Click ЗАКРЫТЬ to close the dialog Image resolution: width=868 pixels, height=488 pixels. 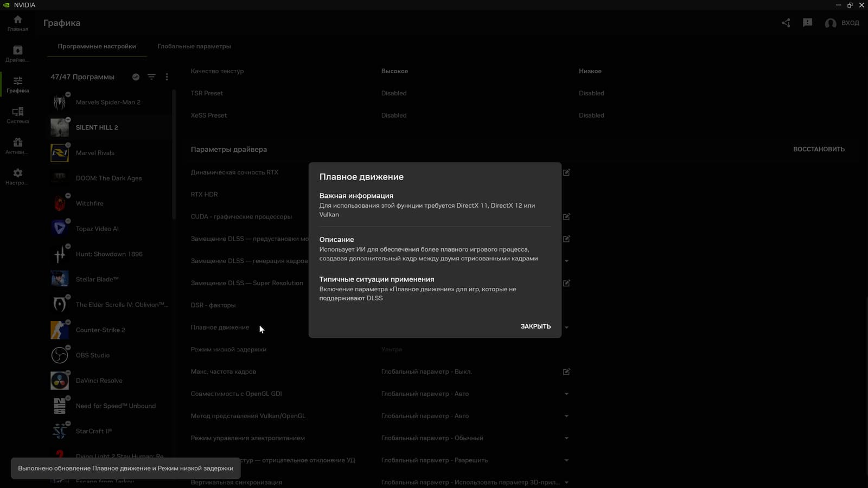(535, 326)
